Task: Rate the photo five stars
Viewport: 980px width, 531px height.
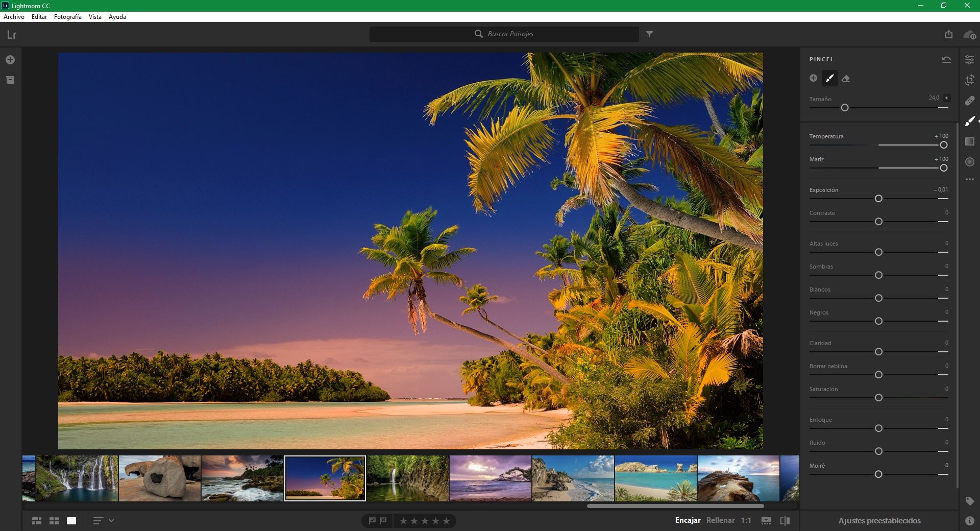Action: coord(447,521)
